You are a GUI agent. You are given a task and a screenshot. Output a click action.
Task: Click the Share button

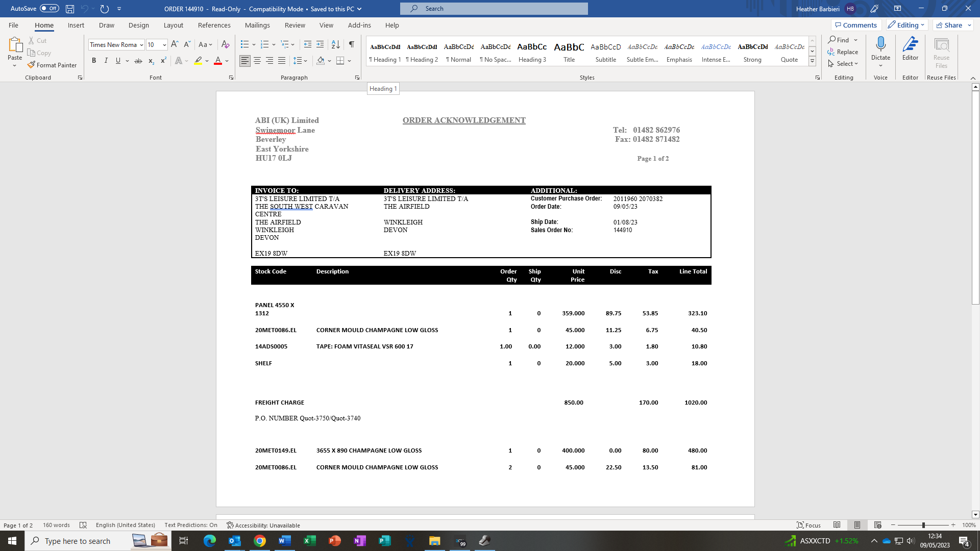949,25
